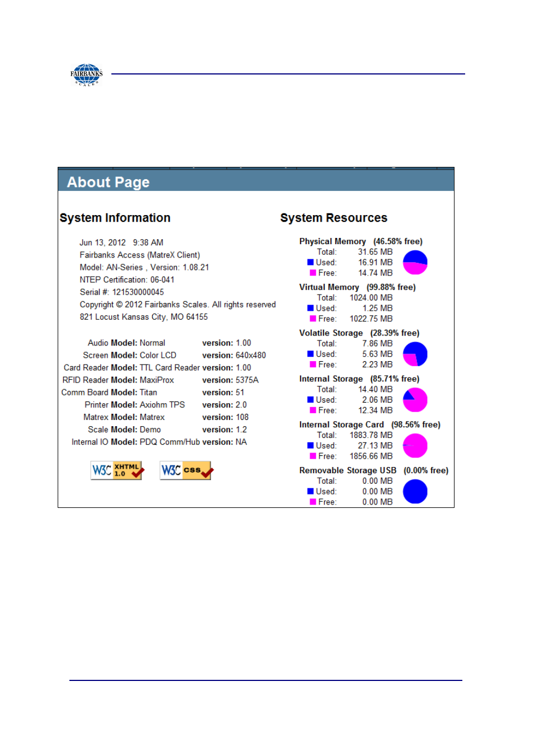Click Fairbanks Access (MatreX Client) text
This screenshot has height=756, width=534.
(x=140, y=255)
